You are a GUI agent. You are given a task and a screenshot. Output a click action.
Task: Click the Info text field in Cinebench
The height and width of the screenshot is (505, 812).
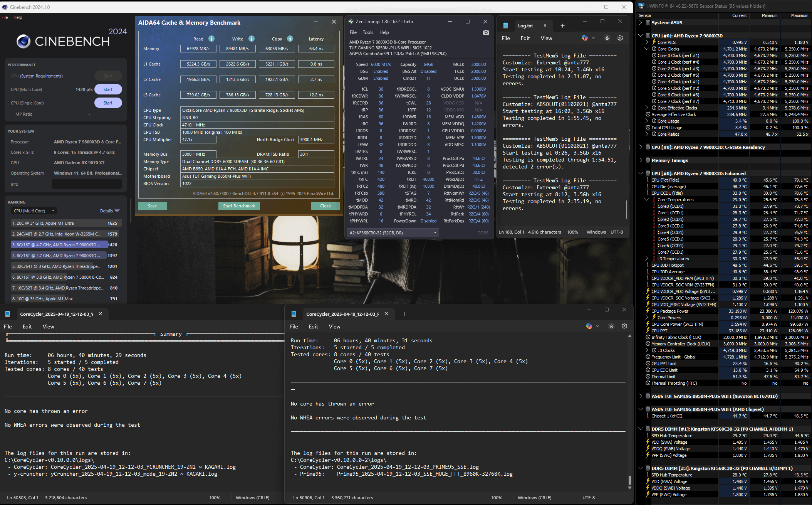[x=87, y=184]
